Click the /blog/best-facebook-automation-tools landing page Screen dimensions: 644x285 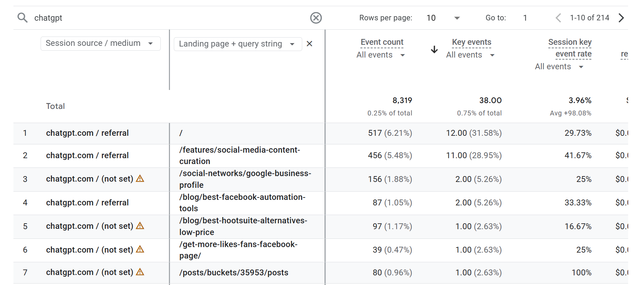tap(242, 203)
